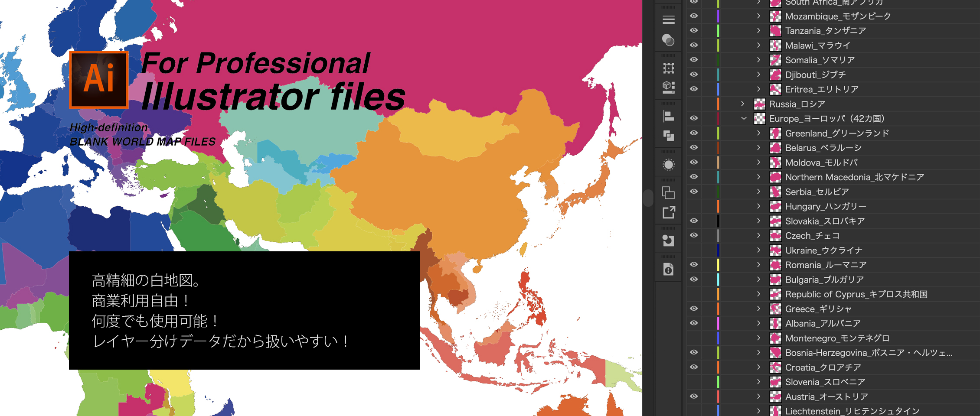Select the Northern Macedonia_北マケドニア layer row
Screen dimensions: 980x416
tap(855, 177)
